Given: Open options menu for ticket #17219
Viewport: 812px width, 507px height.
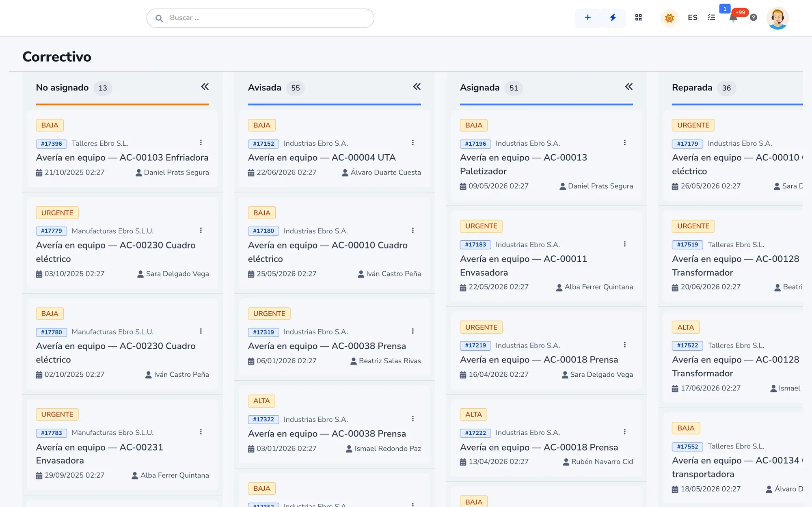Looking at the screenshot, I should pyautogui.click(x=624, y=345).
